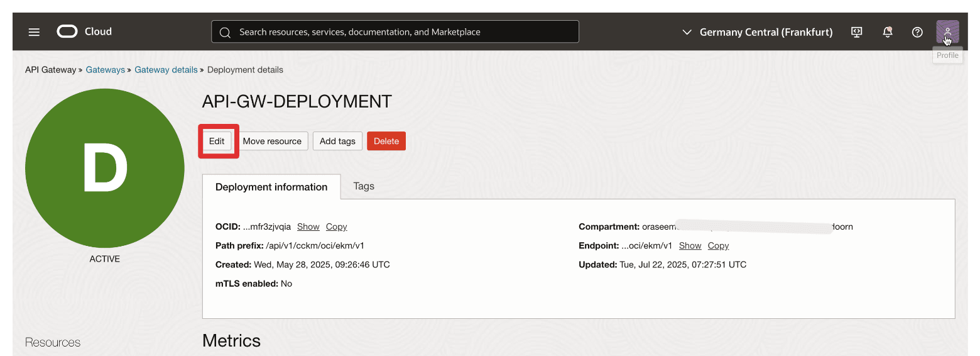Click the API-GW-DEPLOYMENT title

click(297, 101)
